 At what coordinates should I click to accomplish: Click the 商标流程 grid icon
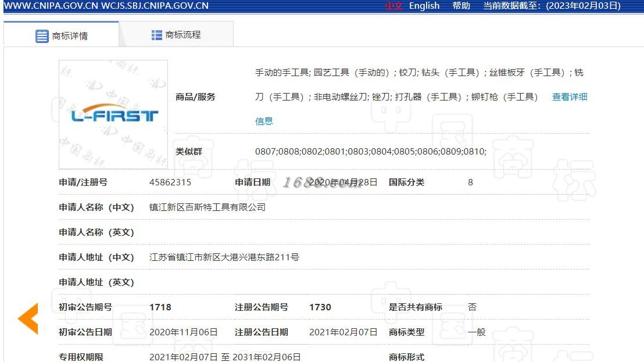coord(156,35)
